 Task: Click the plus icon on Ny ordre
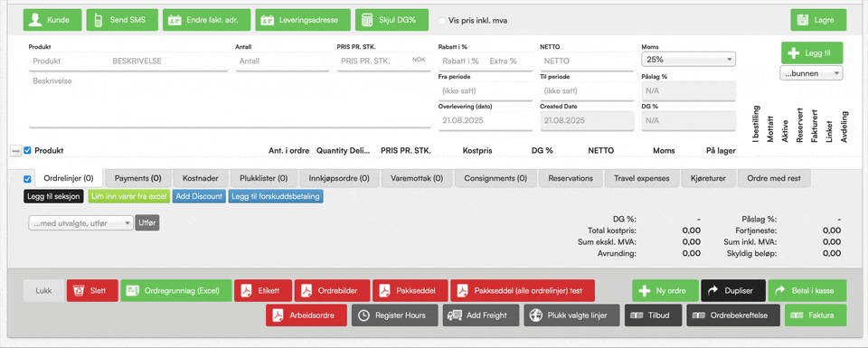point(645,291)
